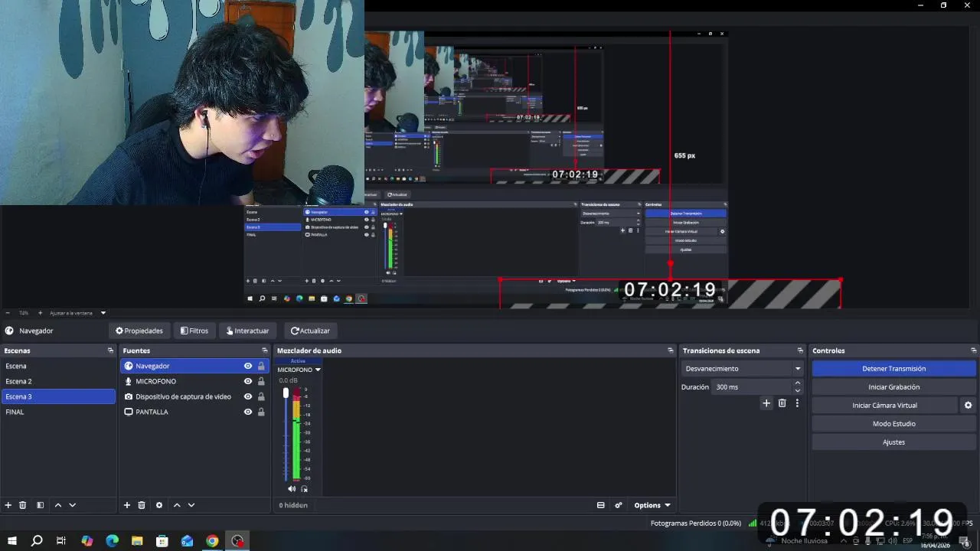The width and height of the screenshot is (980, 551).
Task: Switch audio mixer layout icon
Action: coord(601,505)
